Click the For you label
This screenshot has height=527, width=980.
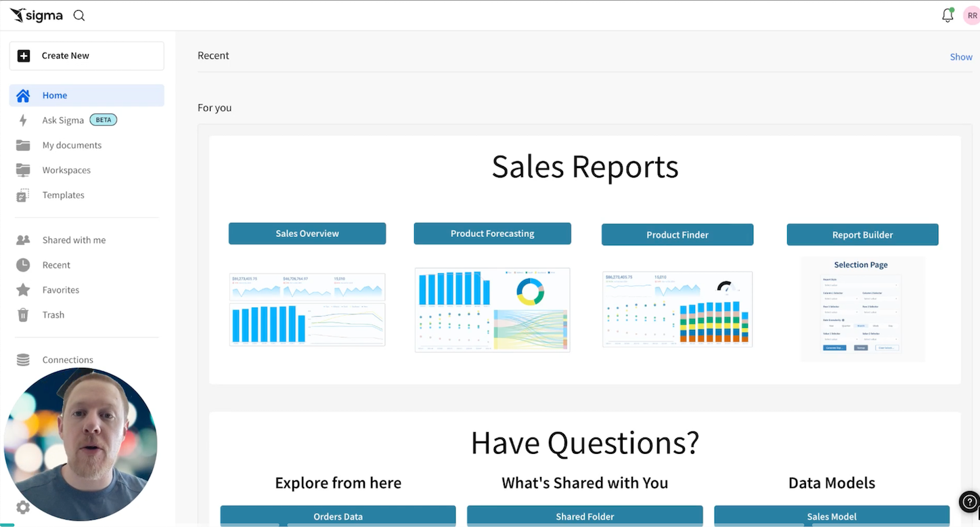[x=215, y=108]
